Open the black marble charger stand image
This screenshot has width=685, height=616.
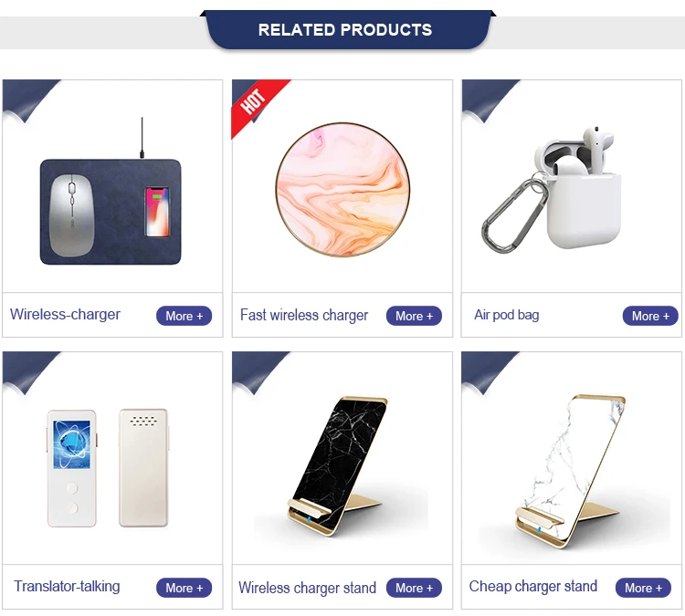pyautogui.click(x=338, y=465)
